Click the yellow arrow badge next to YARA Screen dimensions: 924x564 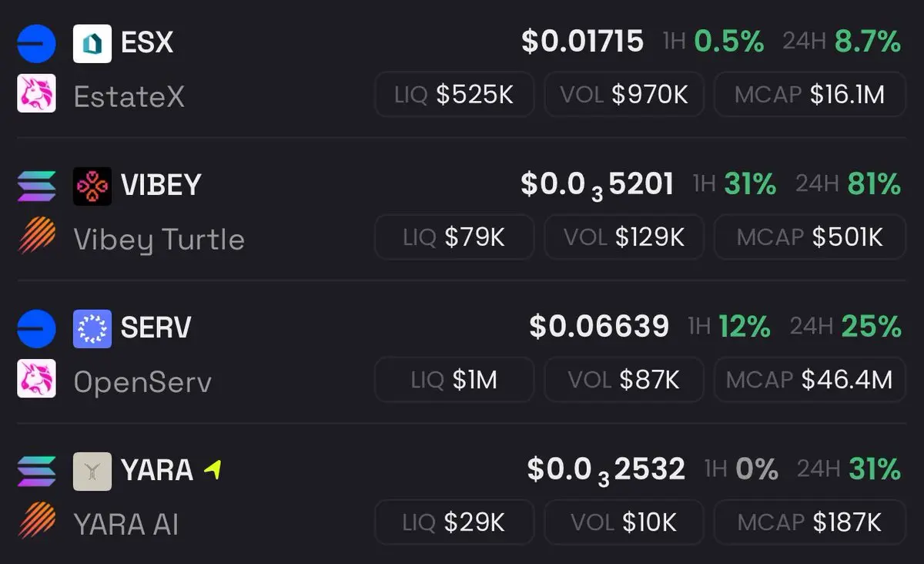pyautogui.click(x=213, y=468)
